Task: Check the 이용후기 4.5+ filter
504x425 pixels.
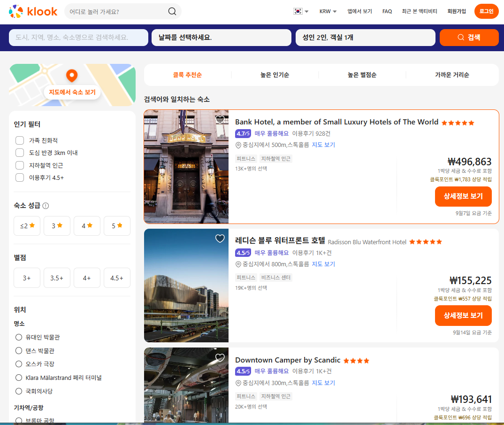Action: pos(20,178)
